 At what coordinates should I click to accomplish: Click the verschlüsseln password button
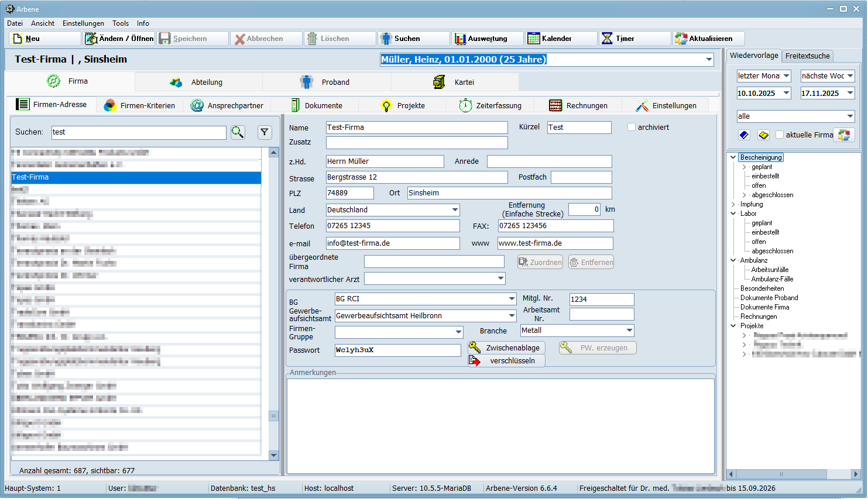[506, 361]
